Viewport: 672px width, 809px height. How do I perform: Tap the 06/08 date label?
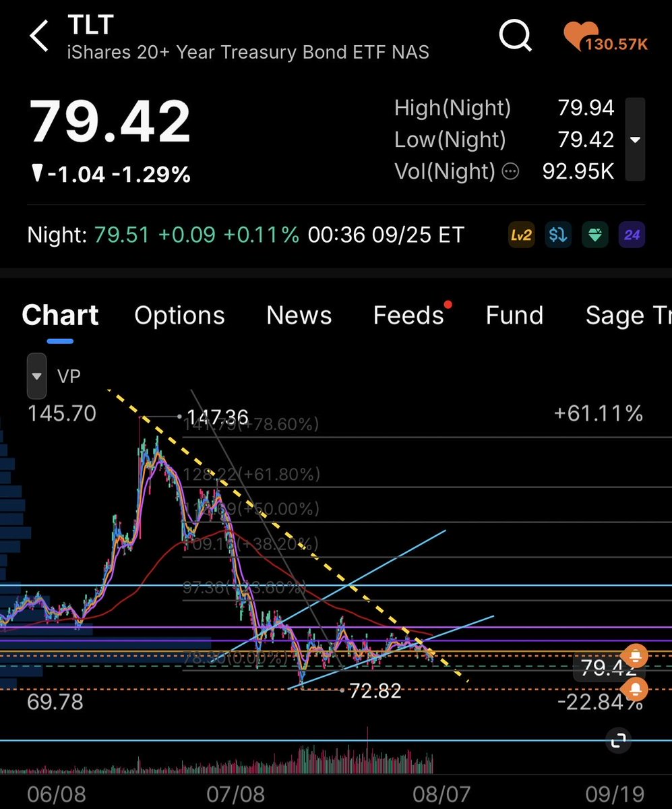(x=57, y=794)
